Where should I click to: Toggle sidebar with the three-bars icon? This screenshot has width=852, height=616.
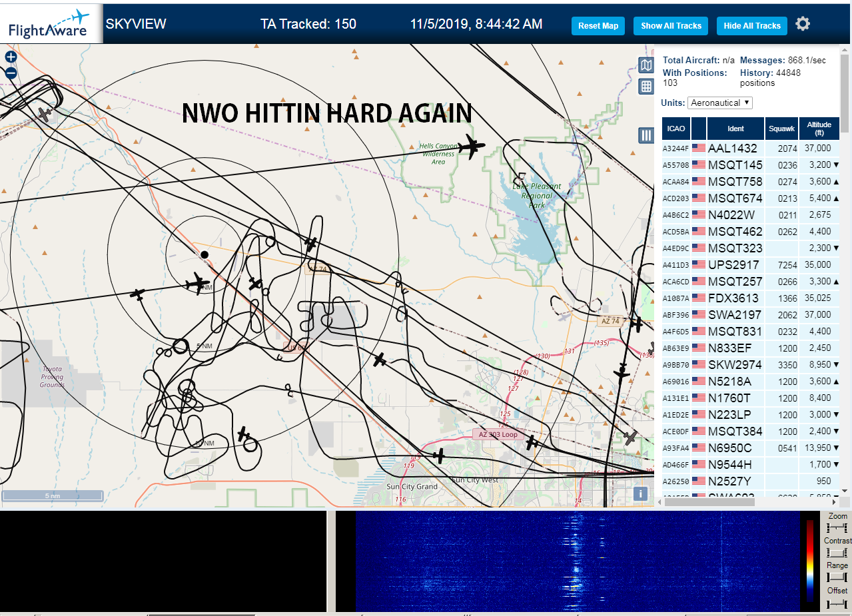pos(645,135)
